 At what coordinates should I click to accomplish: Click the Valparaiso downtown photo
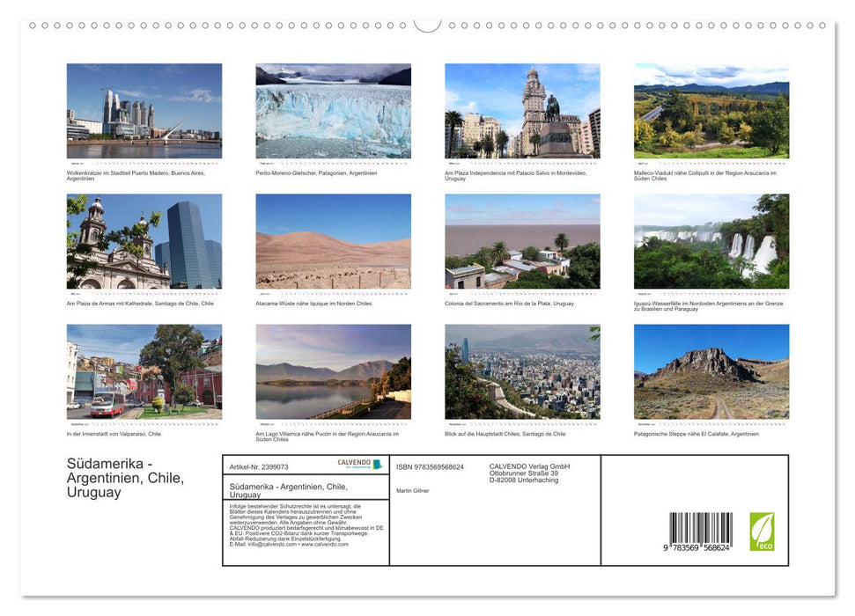[144, 371]
